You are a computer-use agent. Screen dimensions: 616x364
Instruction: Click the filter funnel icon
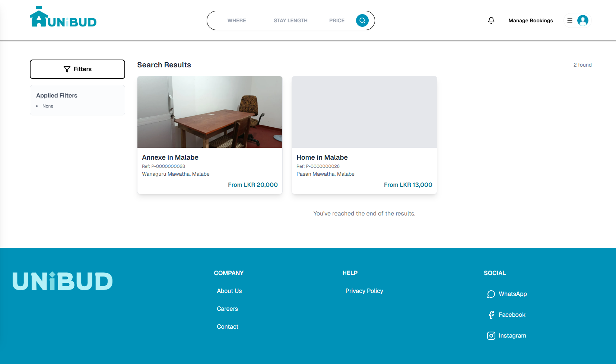click(67, 69)
